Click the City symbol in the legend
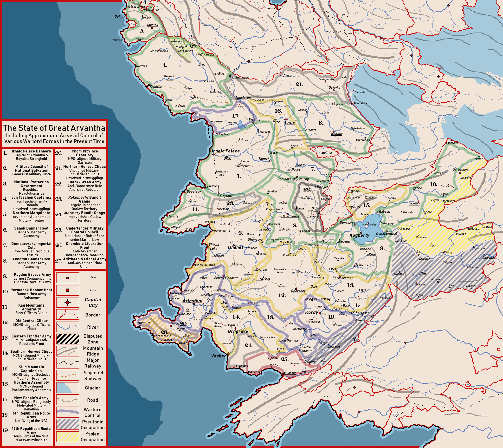 (68, 290)
